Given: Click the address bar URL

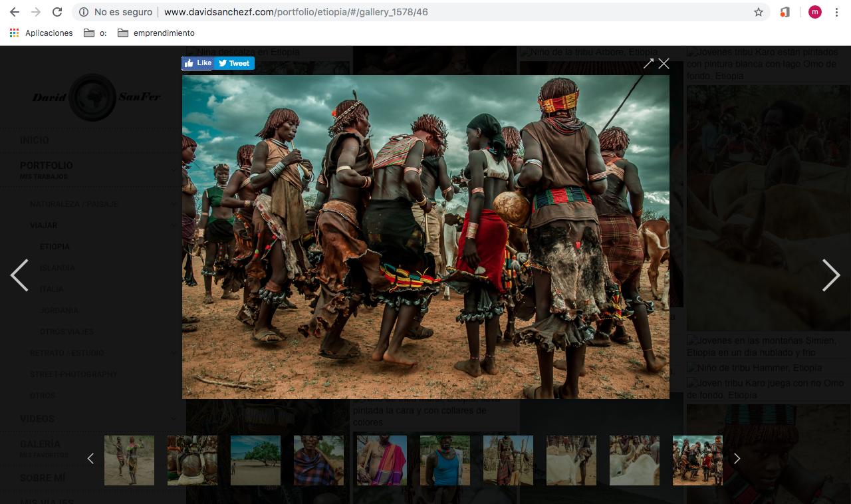Looking at the screenshot, I should 296,12.
